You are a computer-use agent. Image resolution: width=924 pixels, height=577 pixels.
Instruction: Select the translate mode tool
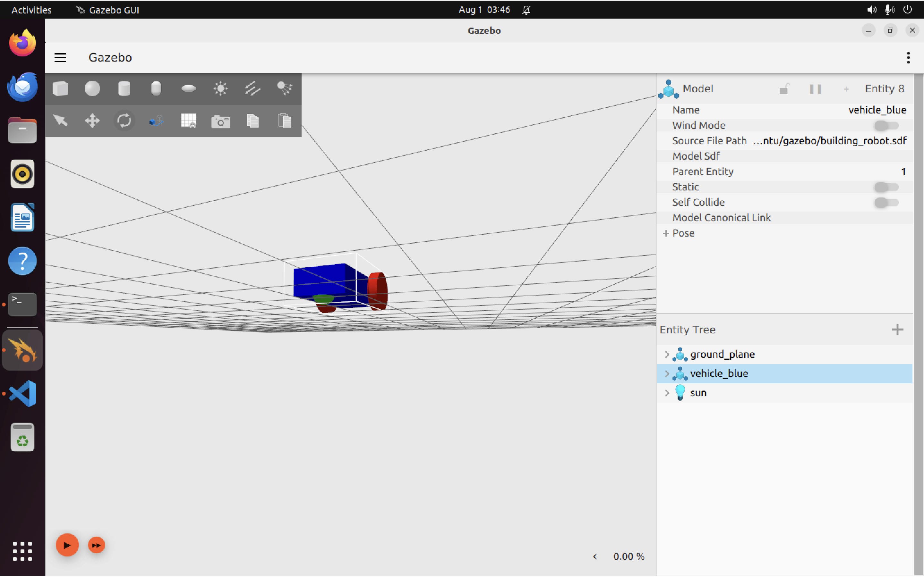92,121
